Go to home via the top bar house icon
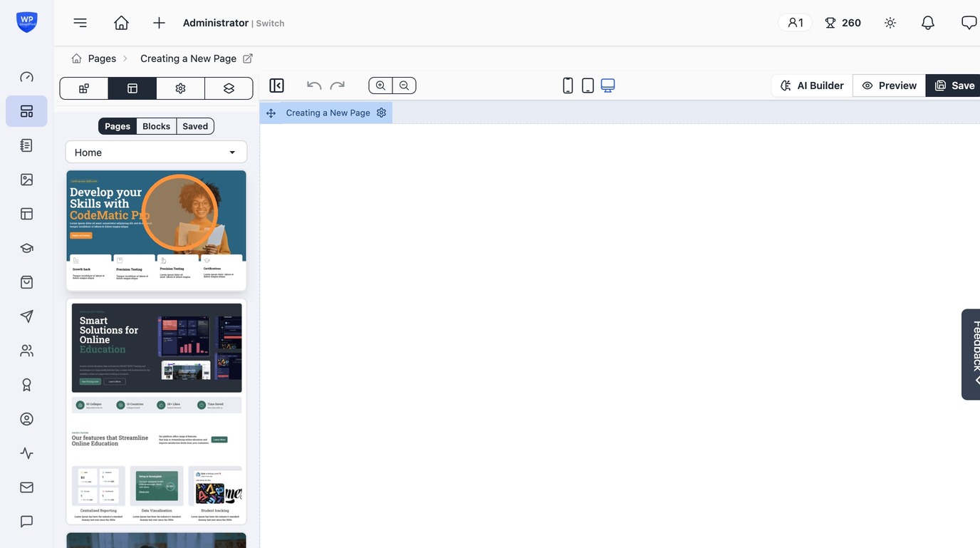The height and width of the screenshot is (548, 980). (x=121, y=23)
